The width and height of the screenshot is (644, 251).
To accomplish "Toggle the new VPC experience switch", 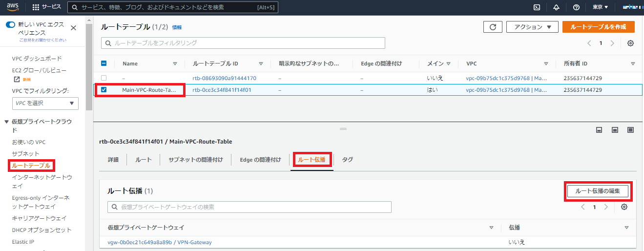I will click(10, 24).
